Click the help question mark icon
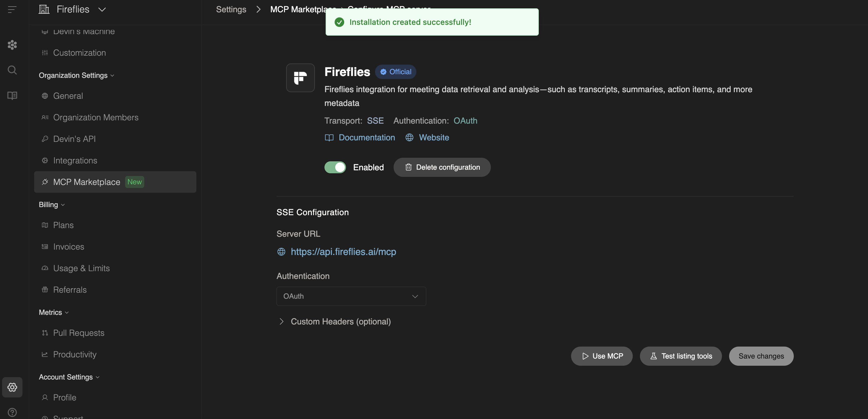Image resolution: width=868 pixels, height=419 pixels. pyautogui.click(x=12, y=412)
